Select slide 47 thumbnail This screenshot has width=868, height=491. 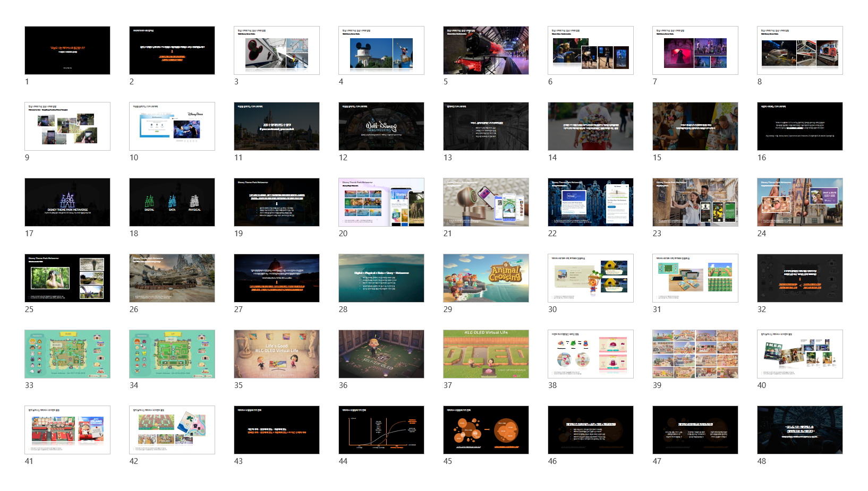[695, 430]
